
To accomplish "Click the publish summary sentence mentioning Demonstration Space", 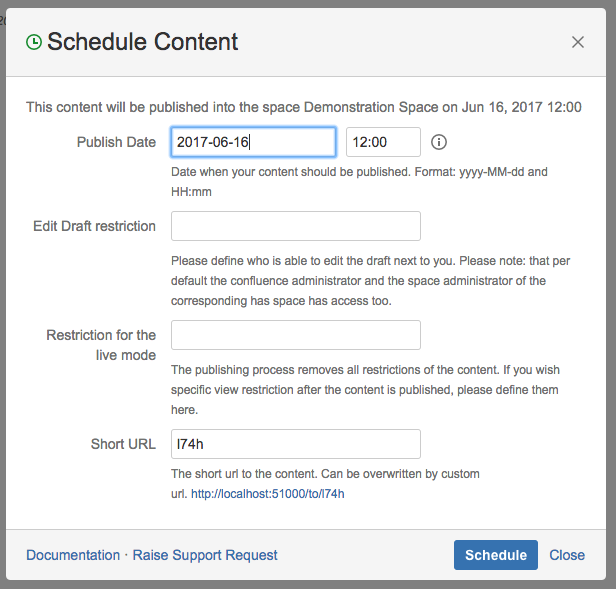I will (304, 106).
